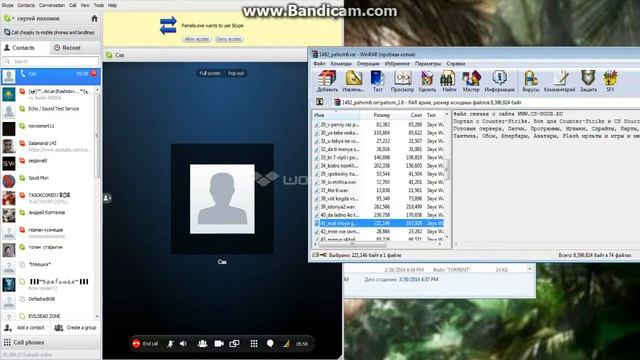640x360 pixels.
Task: Open the Команды menu in WinRAR
Action: 340,64
